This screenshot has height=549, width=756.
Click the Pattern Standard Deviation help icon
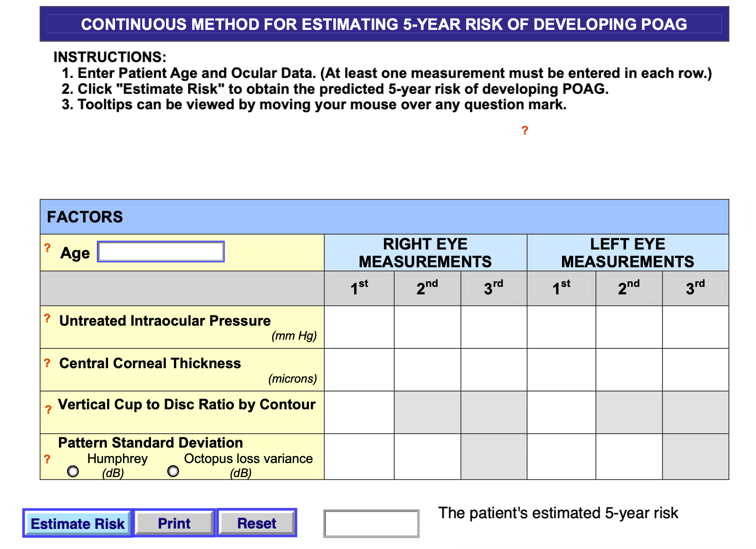pyautogui.click(x=47, y=459)
